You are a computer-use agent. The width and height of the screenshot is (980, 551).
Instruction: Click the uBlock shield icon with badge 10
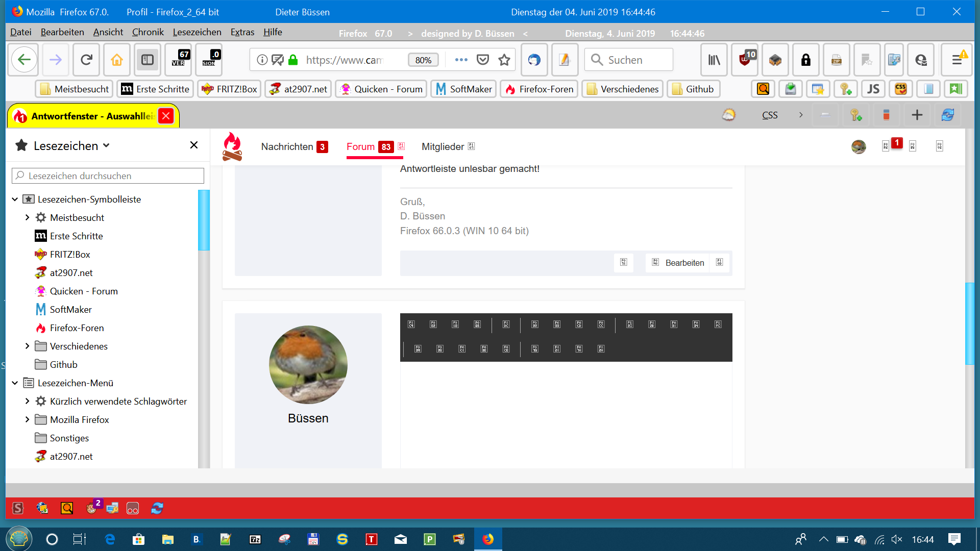coord(745,60)
